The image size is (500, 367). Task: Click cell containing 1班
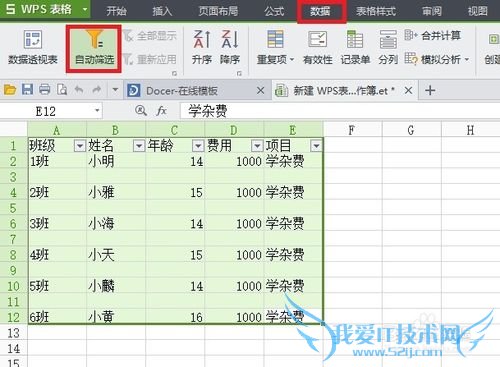(x=57, y=161)
